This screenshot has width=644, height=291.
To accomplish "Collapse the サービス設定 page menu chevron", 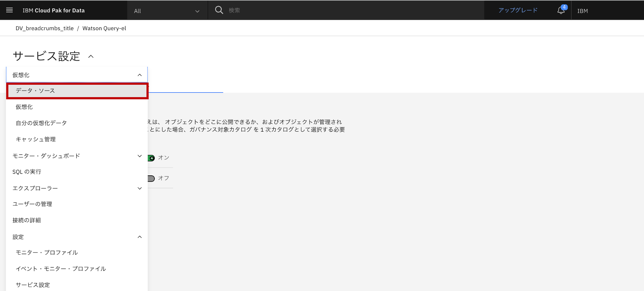I will coord(91,56).
